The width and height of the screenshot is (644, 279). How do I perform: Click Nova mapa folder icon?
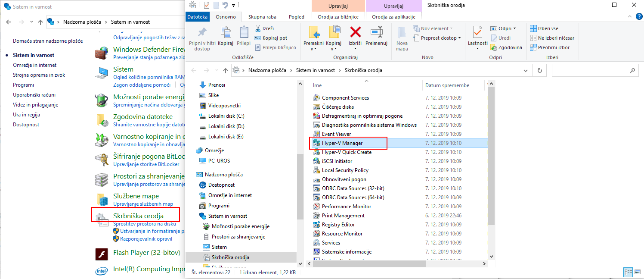point(402,32)
